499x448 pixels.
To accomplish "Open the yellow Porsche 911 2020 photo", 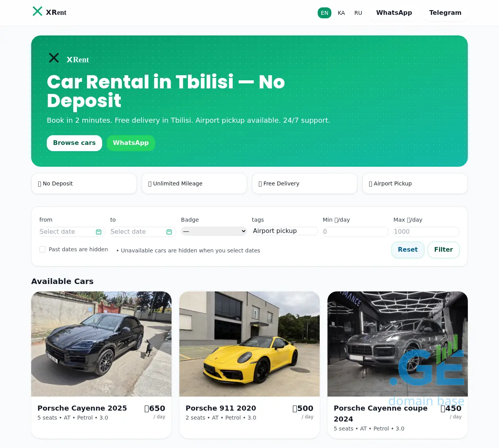I will pos(249,344).
